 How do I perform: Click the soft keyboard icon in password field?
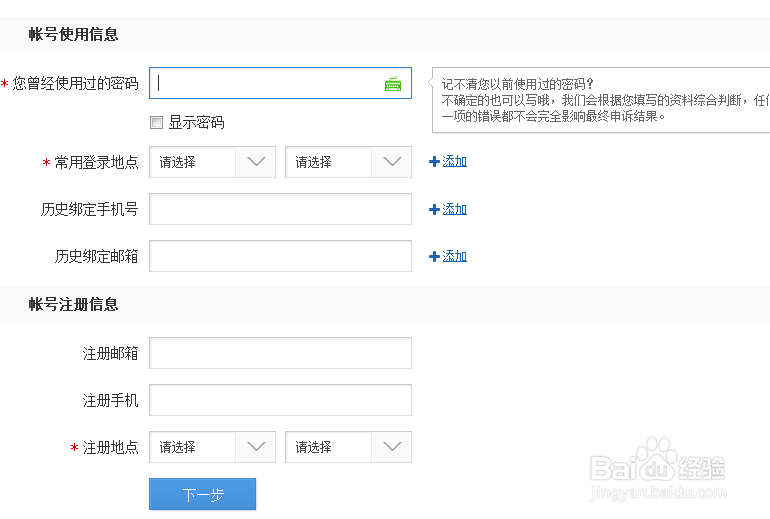pyautogui.click(x=393, y=84)
